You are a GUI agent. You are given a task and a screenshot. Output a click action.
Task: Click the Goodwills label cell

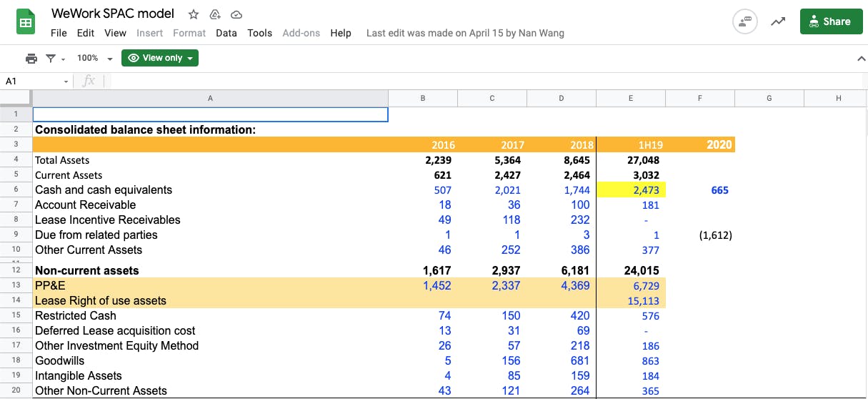[210, 360]
